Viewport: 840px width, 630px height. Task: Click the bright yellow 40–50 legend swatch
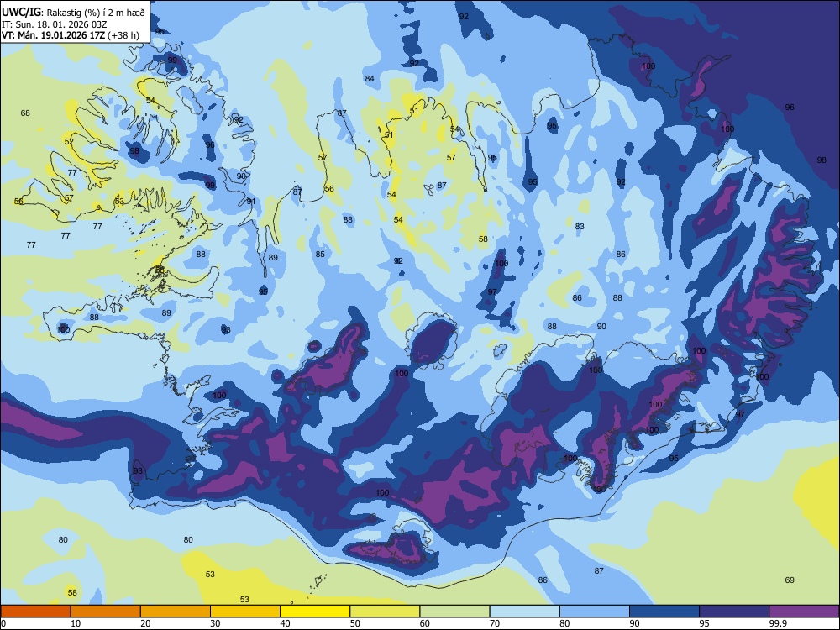pos(315,612)
